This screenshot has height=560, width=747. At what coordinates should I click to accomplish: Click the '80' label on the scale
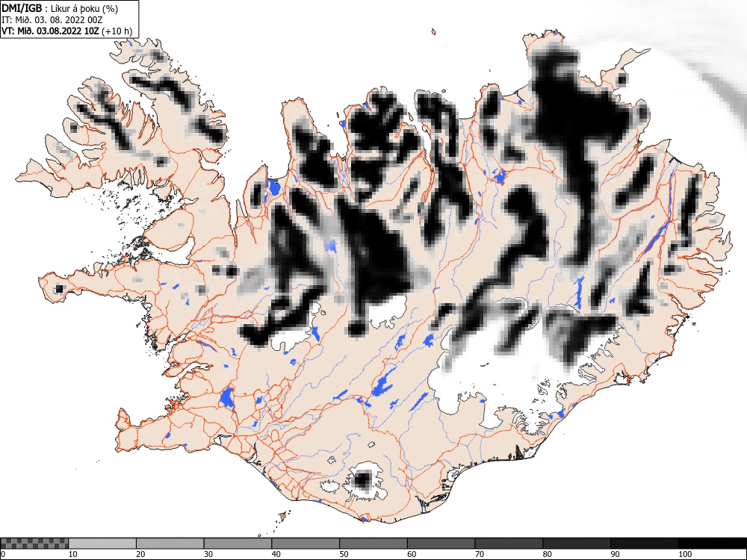point(547,554)
